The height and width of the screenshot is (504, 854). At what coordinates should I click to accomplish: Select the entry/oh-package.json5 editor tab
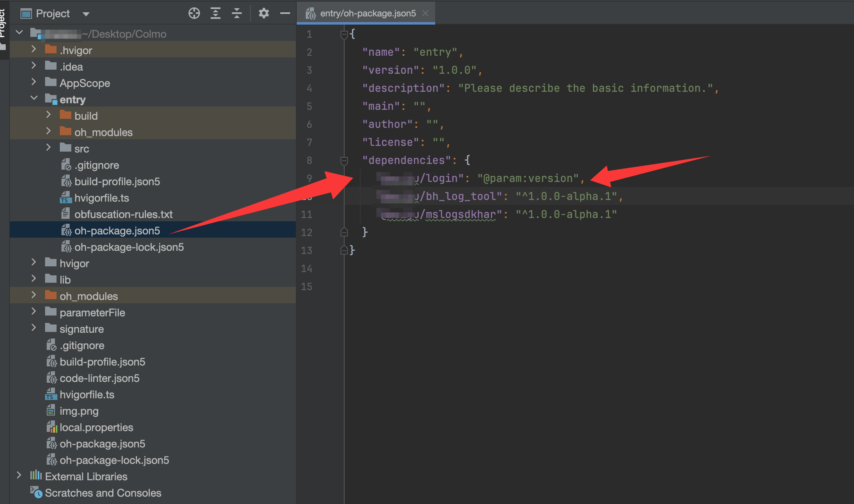click(368, 14)
